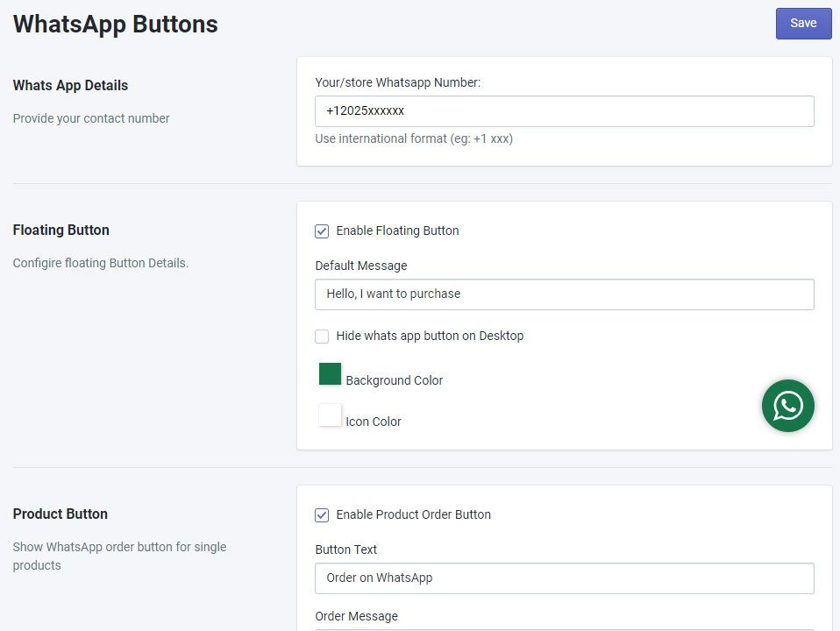Click the Floating Button section heading
840x631 pixels.
61,230
